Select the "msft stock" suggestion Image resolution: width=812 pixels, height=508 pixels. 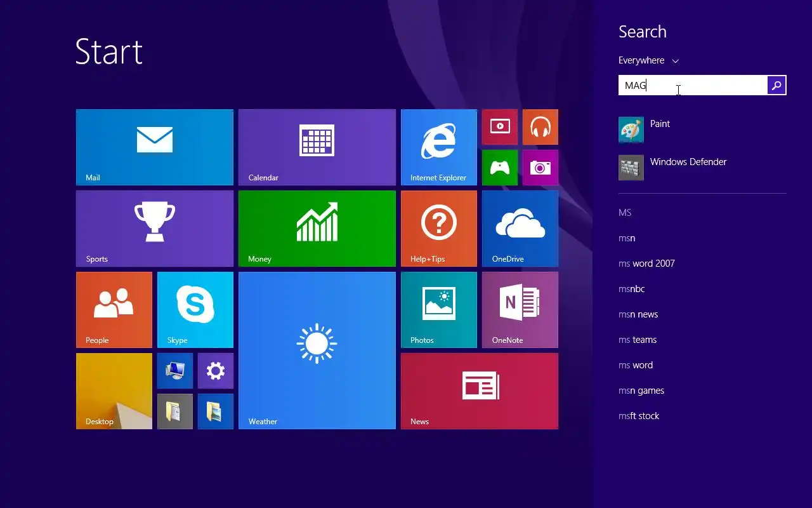coord(639,416)
